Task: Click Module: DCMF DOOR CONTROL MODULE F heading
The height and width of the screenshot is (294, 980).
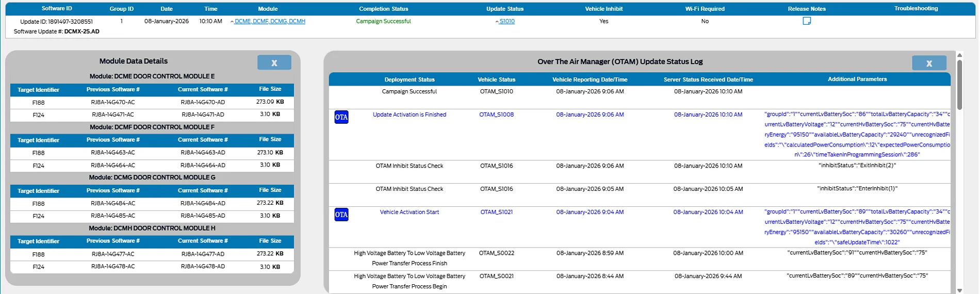Action: coord(152,127)
